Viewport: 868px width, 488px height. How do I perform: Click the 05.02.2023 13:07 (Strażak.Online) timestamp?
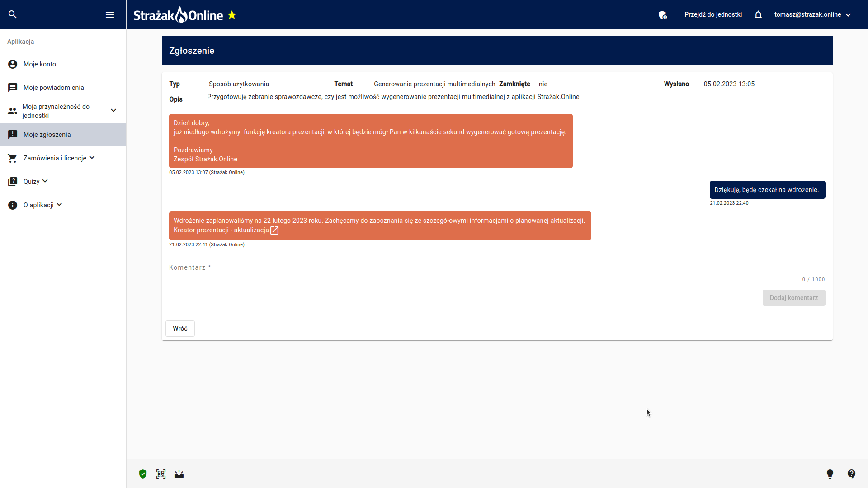(207, 173)
